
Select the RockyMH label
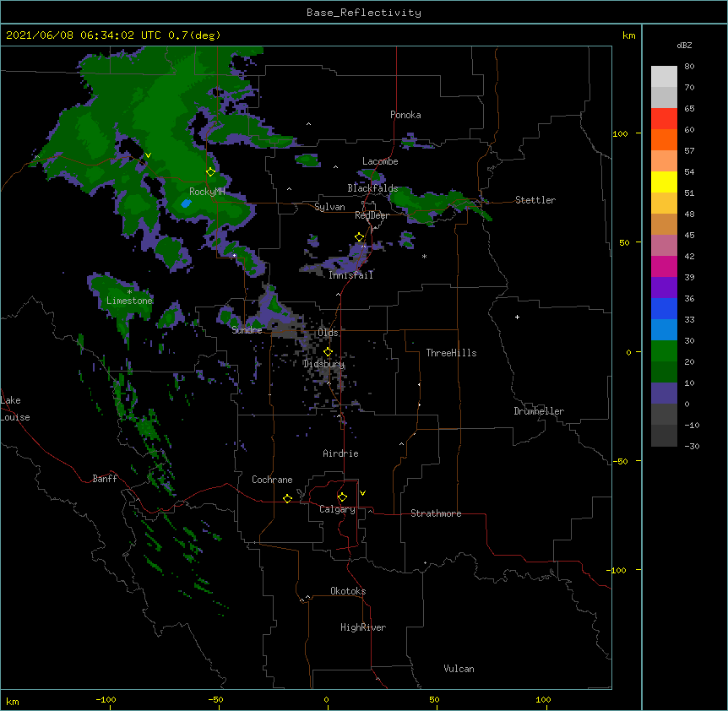click(x=207, y=192)
